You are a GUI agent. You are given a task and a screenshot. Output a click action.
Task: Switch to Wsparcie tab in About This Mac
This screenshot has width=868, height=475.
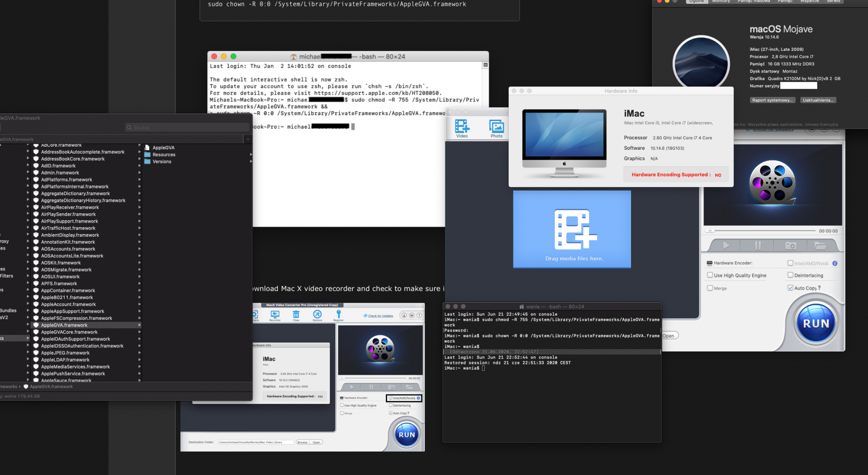coord(809,1)
